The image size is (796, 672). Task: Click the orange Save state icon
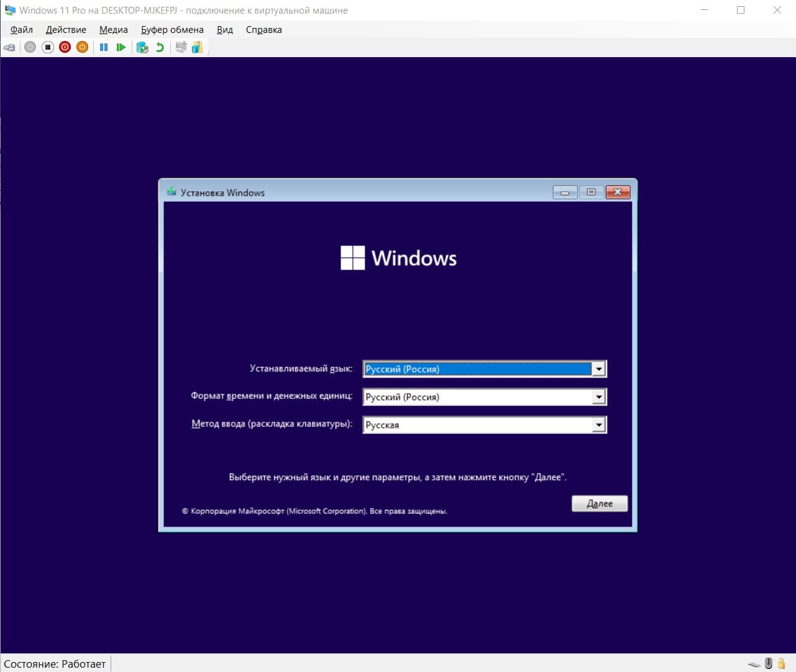pyautogui.click(x=83, y=47)
